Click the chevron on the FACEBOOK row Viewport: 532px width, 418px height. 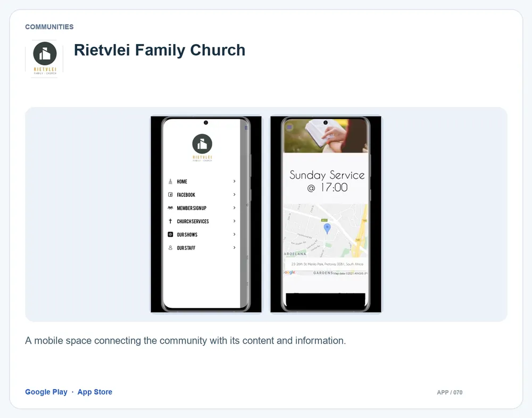point(235,195)
